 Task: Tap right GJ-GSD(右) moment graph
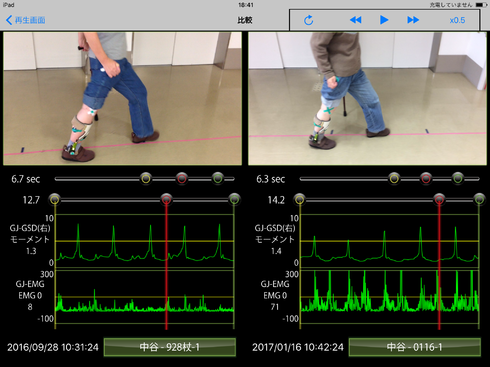pos(389,241)
